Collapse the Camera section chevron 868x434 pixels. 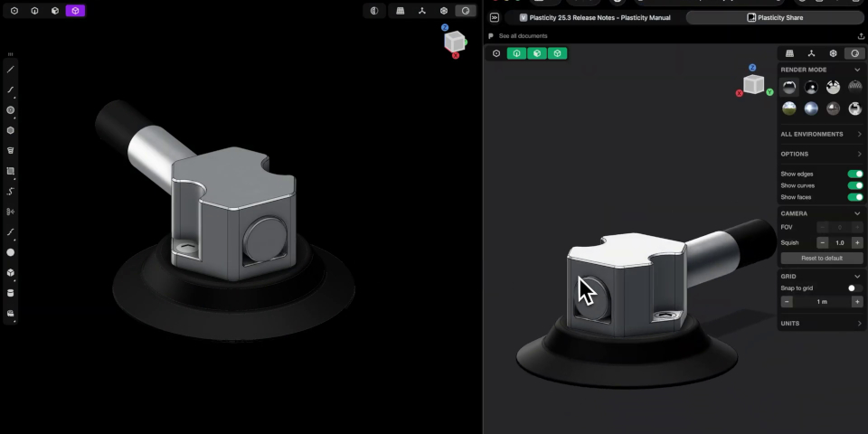click(x=857, y=213)
